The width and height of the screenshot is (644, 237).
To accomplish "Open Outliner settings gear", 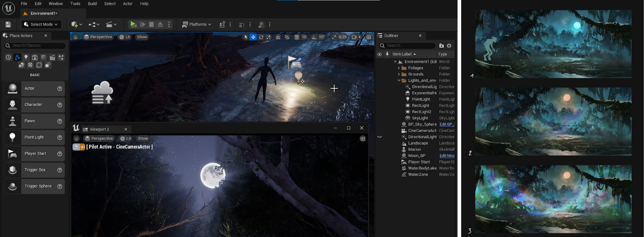I will (x=449, y=46).
